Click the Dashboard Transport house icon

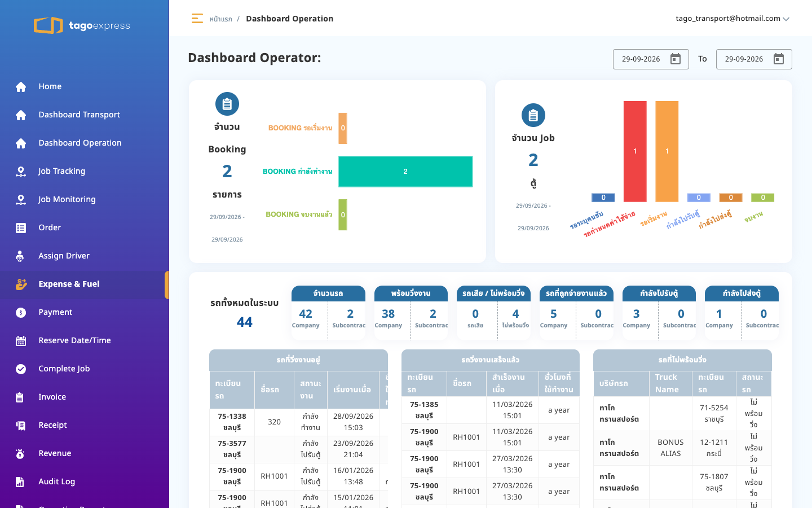[x=21, y=115]
